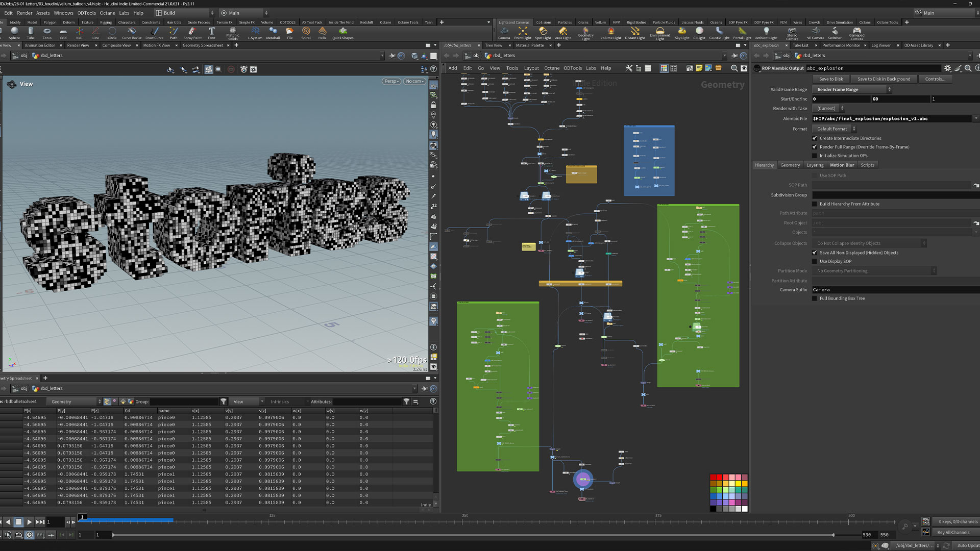
Task: Expand the Default Format dropdown
Action: 835,129
